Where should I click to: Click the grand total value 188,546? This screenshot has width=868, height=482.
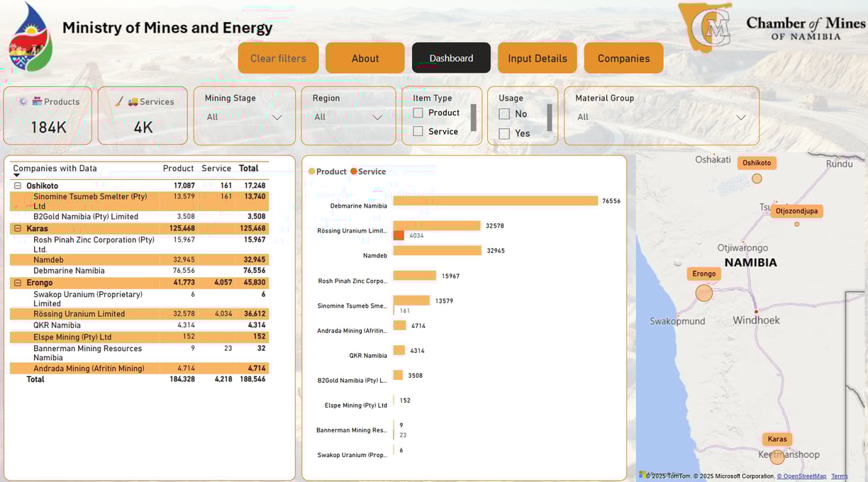[x=252, y=379]
